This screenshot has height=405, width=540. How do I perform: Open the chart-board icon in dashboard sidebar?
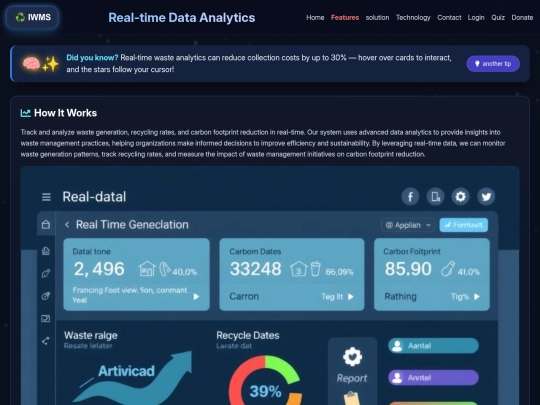pos(45,319)
